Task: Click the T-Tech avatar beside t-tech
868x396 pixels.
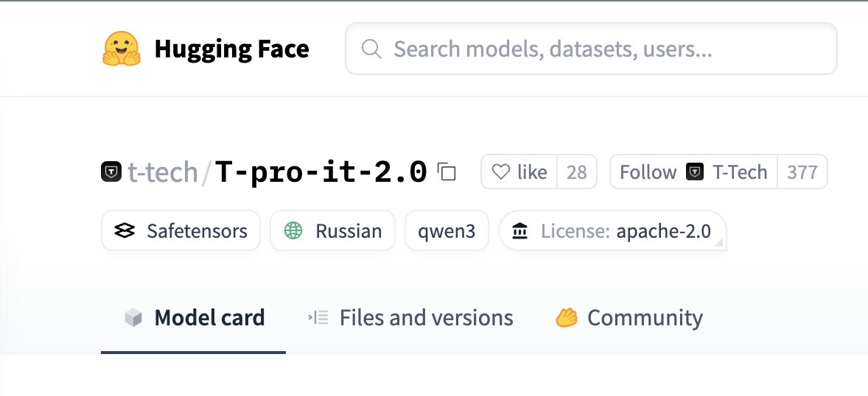Action: coord(111,172)
